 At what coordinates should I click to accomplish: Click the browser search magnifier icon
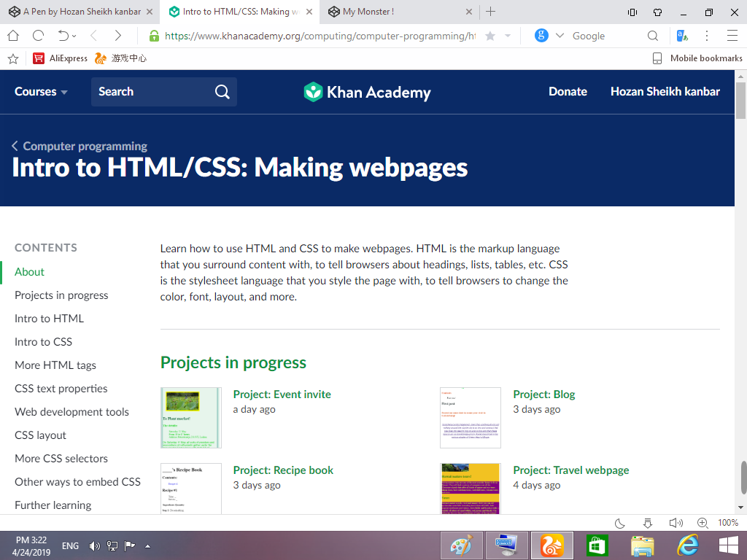coord(653,36)
